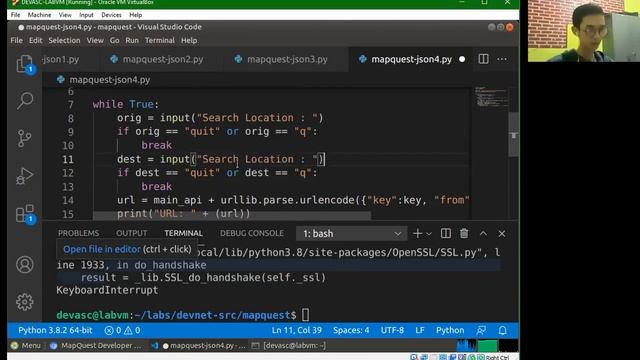Maximize the panel with up chevron
This screenshot has width=640, height=360.
(x=483, y=233)
